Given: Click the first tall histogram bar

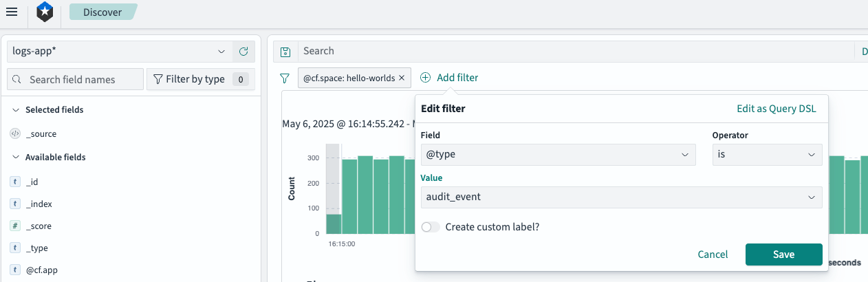Looking at the screenshot, I should tap(349, 197).
